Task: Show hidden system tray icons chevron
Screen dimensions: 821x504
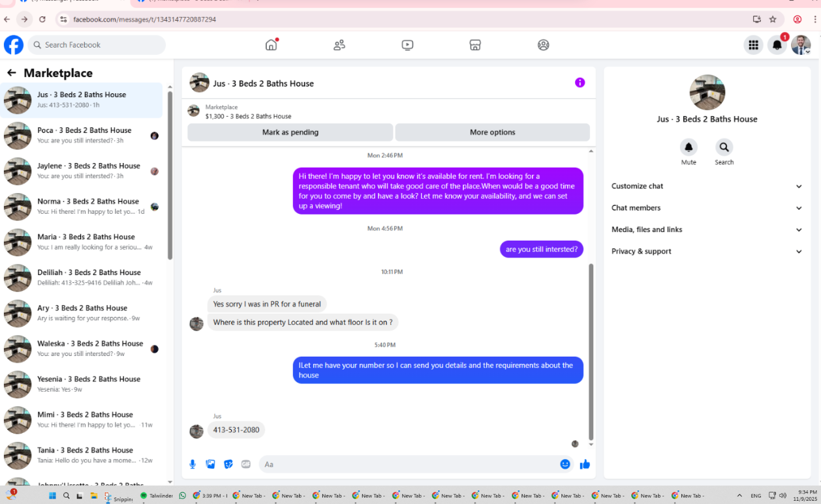Action: coord(739,496)
